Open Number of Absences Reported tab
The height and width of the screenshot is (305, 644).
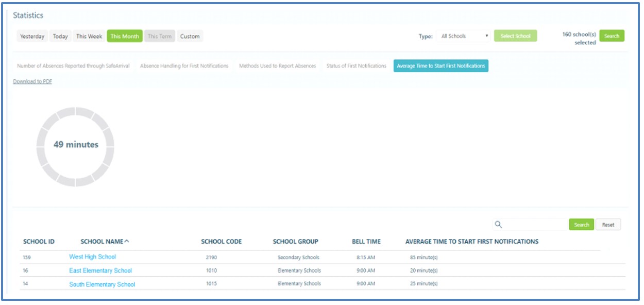click(x=73, y=66)
